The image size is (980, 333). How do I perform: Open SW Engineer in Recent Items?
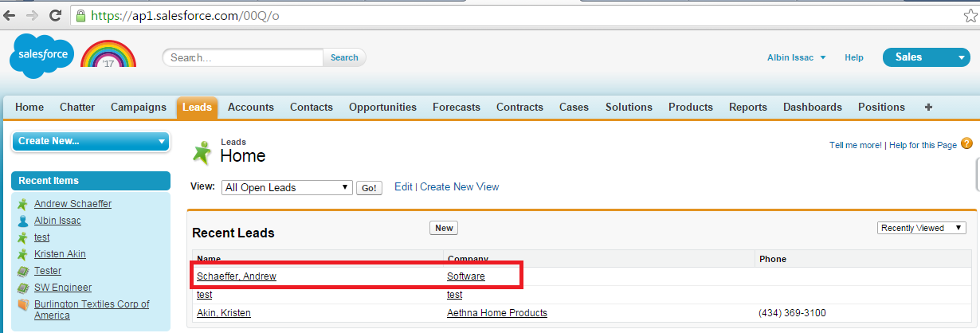click(63, 287)
